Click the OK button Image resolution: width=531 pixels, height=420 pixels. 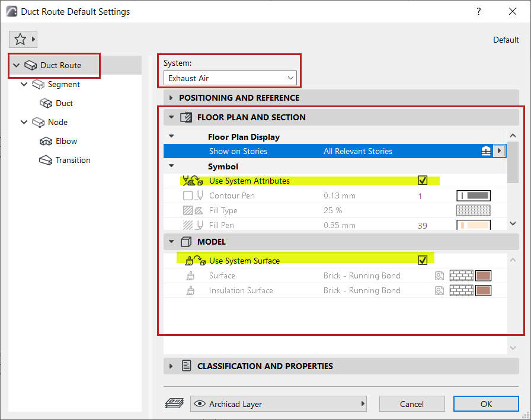486,404
